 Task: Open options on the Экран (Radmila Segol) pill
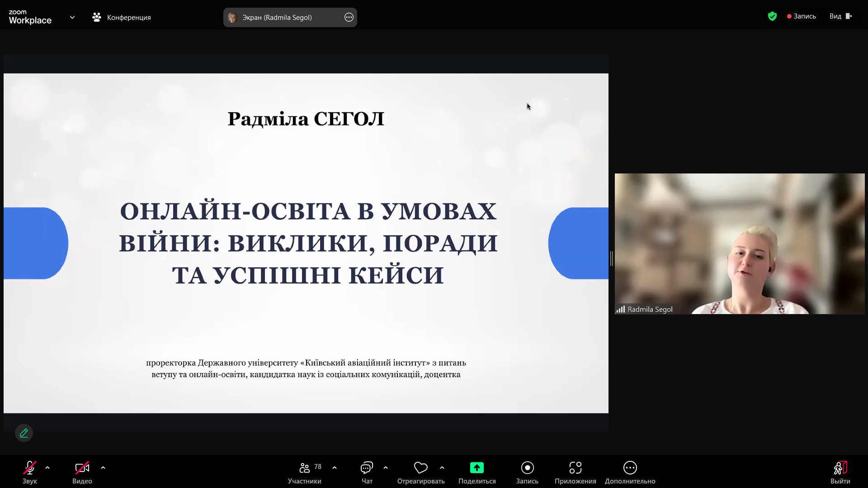pyautogui.click(x=349, y=17)
